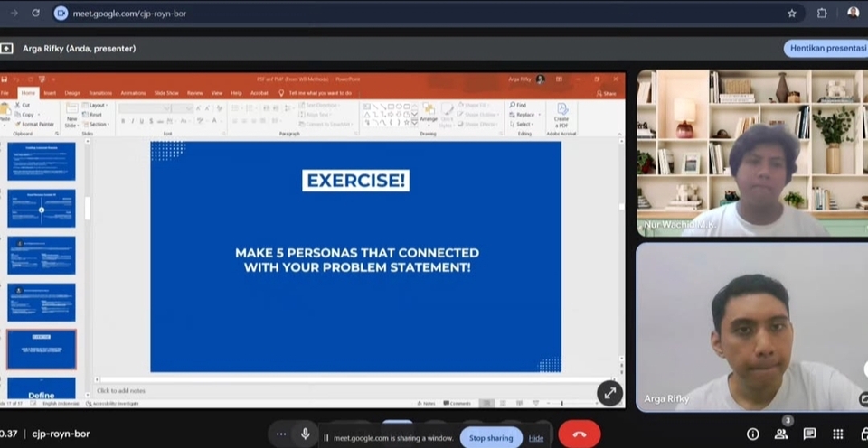Switch to the Transitions ribbon tab
The width and height of the screenshot is (868, 448).
[x=100, y=93]
